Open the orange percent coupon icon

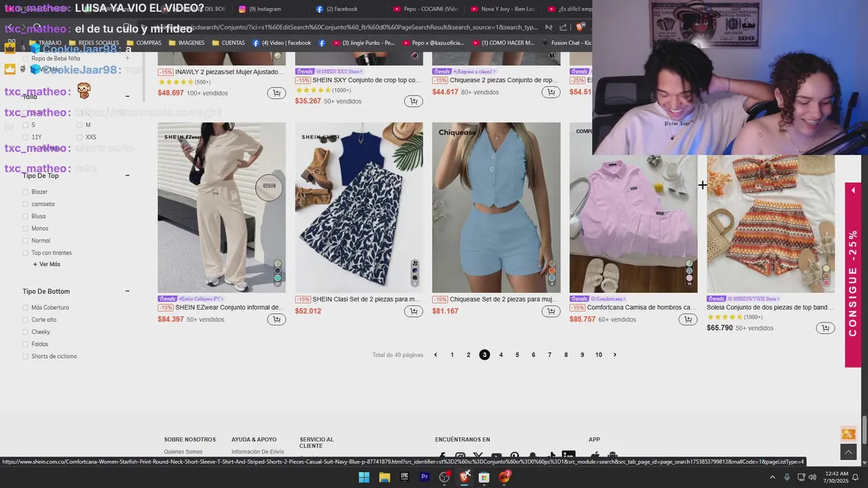click(x=848, y=434)
